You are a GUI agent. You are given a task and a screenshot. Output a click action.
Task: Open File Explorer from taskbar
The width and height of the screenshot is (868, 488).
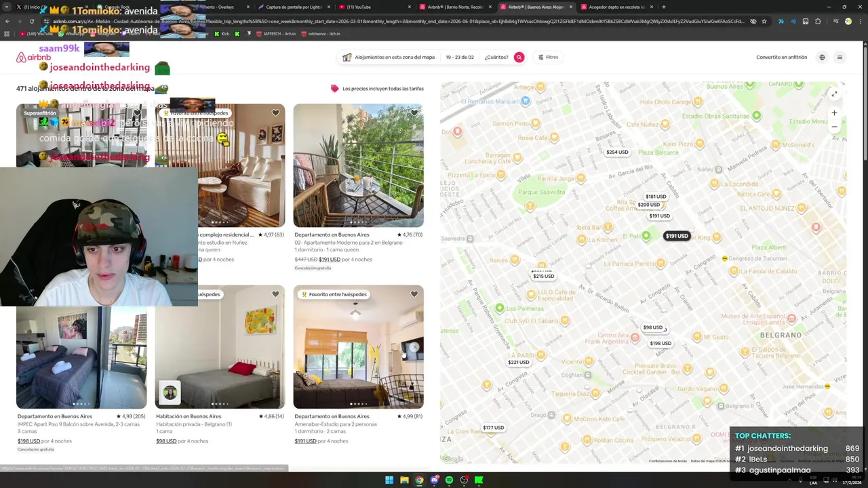(404, 480)
